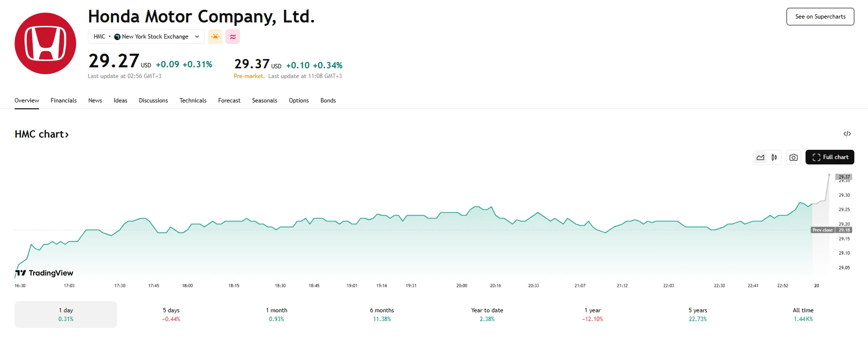868x344 pixels.
Task: Switch to the Financials tab
Action: (x=63, y=101)
